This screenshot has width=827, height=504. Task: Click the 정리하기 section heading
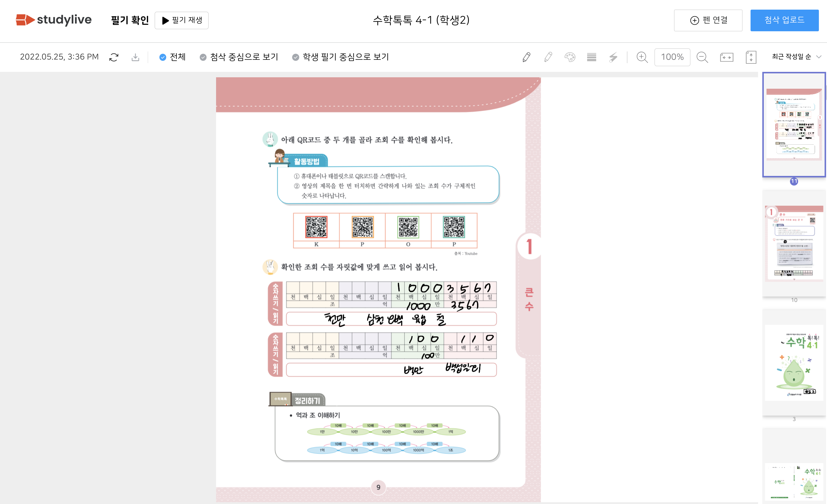pyautogui.click(x=307, y=401)
